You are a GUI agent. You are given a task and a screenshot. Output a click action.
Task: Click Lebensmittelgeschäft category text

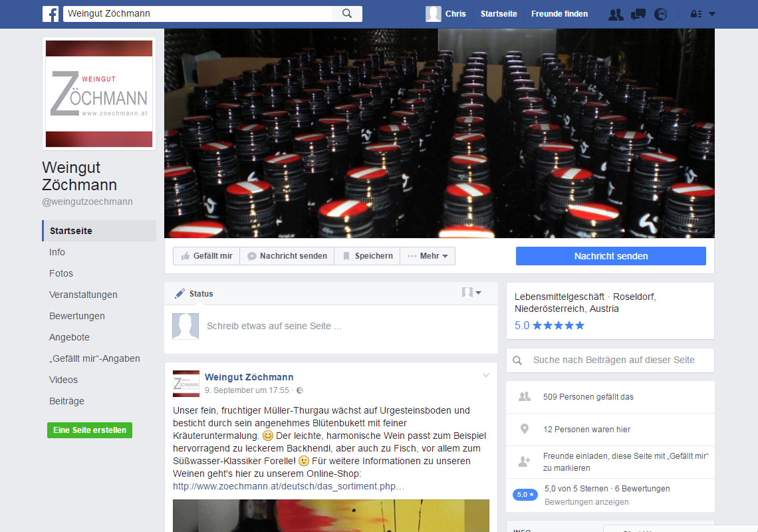pos(559,297)
